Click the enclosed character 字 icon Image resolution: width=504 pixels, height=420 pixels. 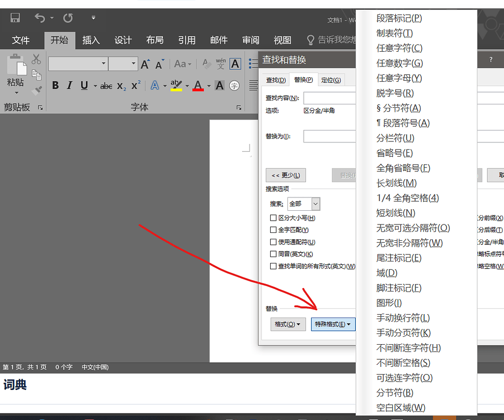(235, 86)
